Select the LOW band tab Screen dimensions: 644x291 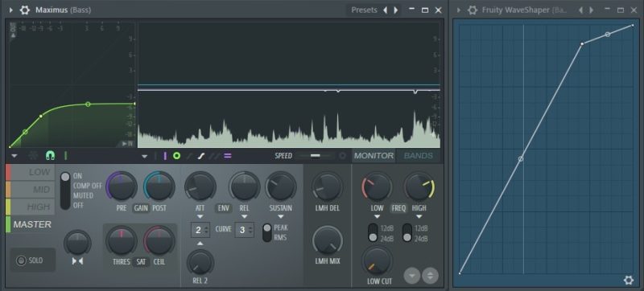click(31, 172)
